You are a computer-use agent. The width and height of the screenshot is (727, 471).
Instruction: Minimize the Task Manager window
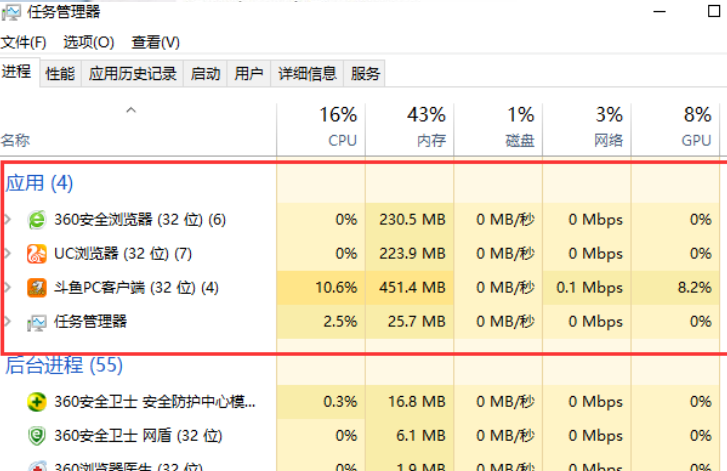pyautogui.click(x=659, y=12)
